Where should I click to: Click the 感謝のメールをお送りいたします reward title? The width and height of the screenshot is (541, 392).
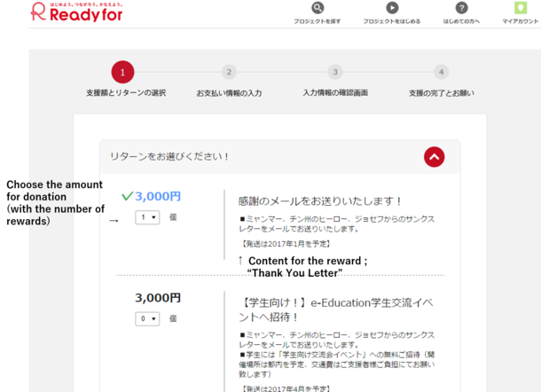(320, 201)
